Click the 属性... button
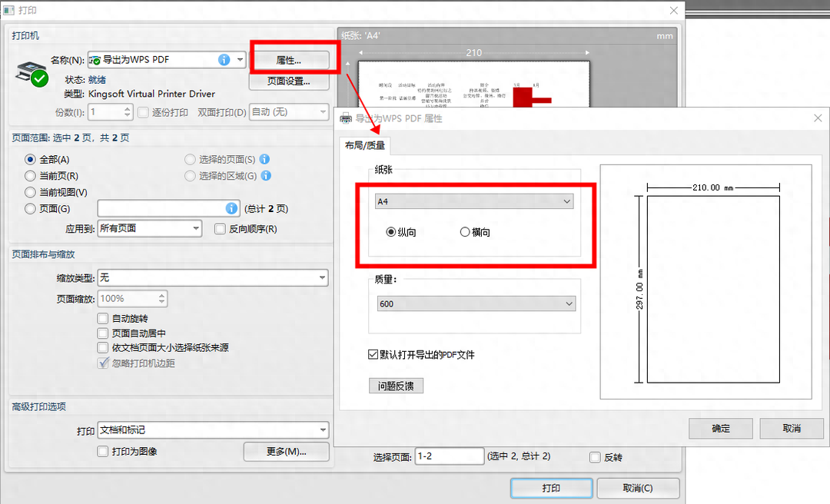 pyautogui.click(x=288, y=61)
